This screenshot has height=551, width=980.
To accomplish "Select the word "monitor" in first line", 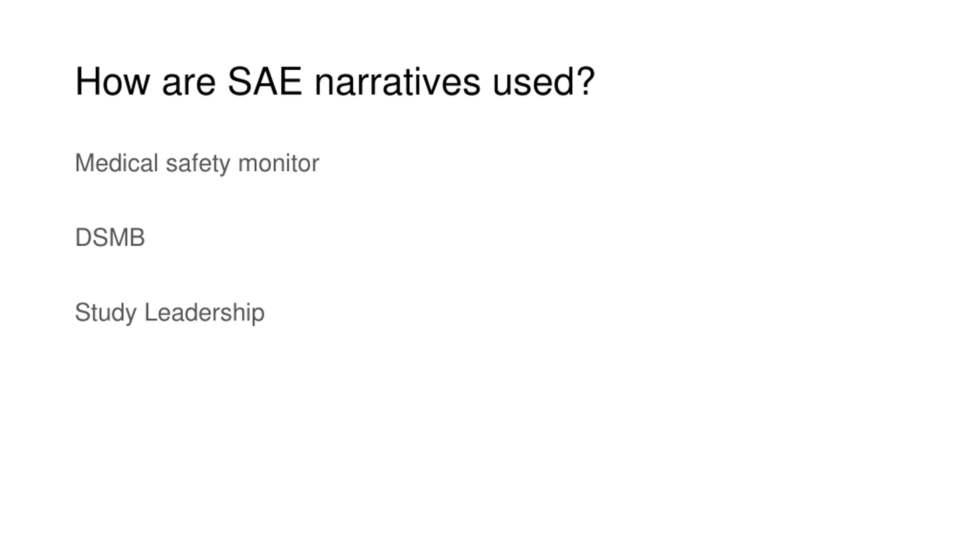I will point(278,163).
